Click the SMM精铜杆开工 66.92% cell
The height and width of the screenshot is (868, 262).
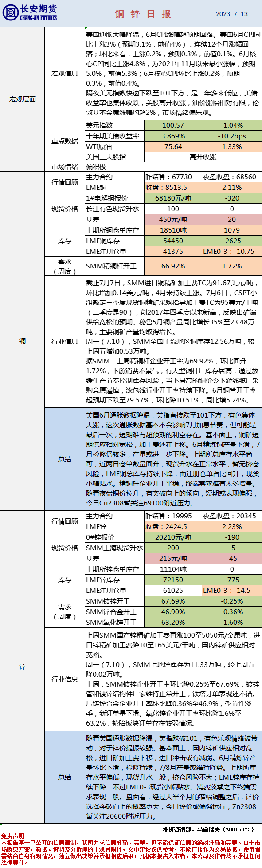[x=173, y=266]
